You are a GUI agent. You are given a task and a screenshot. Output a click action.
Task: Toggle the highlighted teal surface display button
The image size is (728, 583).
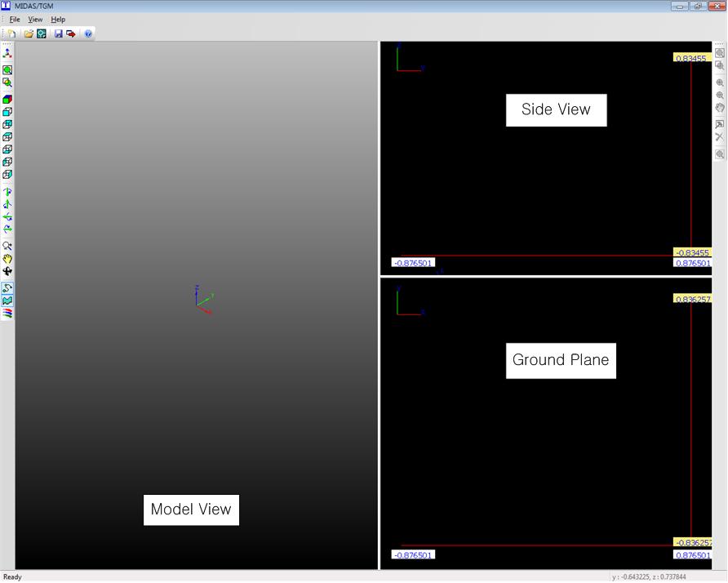click(7, 300)
